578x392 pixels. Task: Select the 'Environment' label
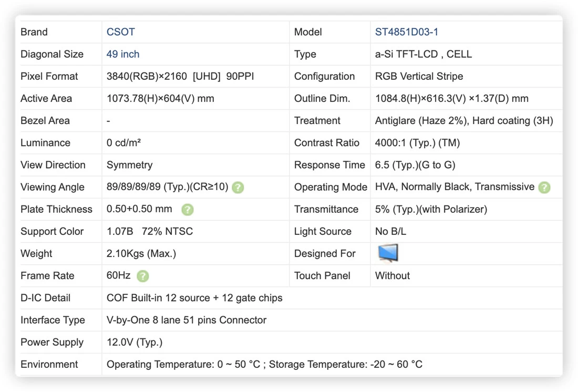[49, 364]
